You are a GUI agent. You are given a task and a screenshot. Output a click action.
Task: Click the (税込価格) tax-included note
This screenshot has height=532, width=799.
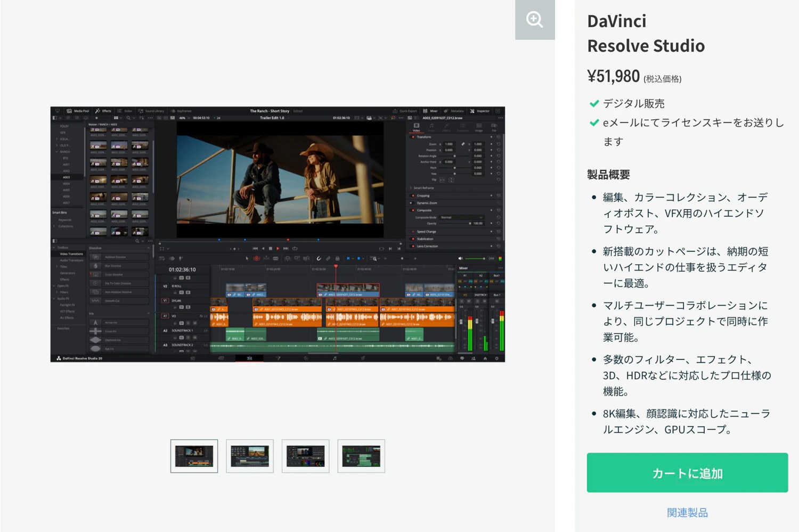pyautogui.click(x=662, y=79)
